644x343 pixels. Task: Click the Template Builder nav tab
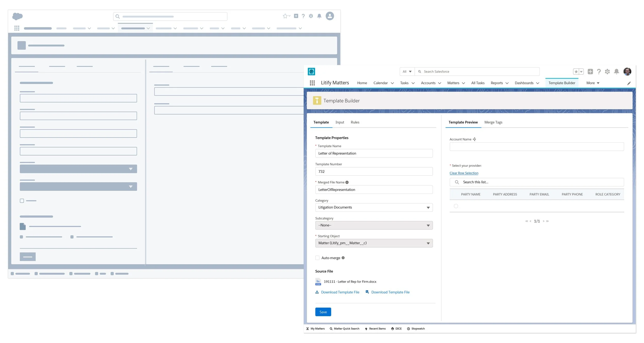tap(562, 83)
